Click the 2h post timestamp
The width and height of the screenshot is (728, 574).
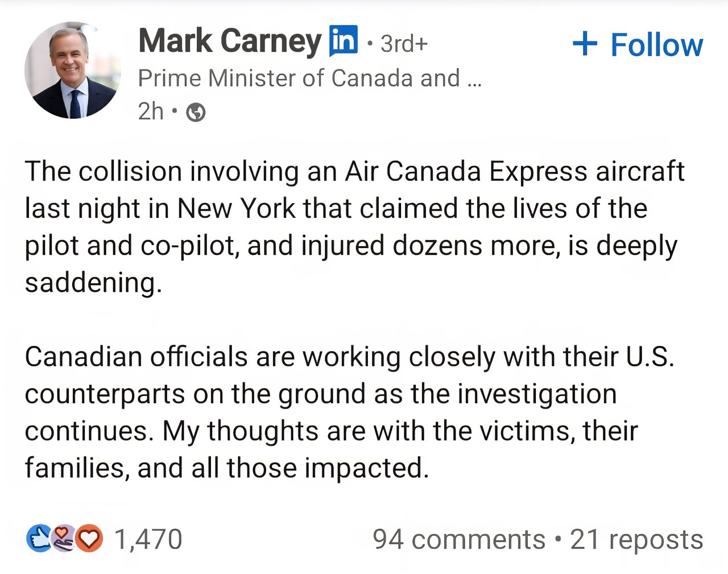pos(150,112)
